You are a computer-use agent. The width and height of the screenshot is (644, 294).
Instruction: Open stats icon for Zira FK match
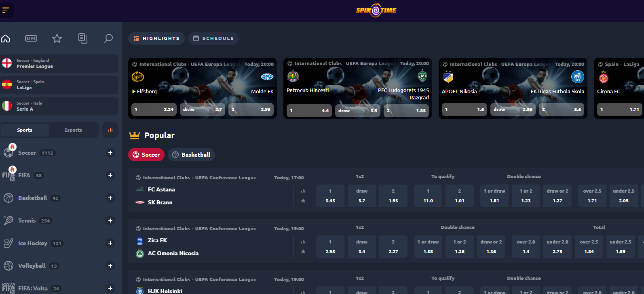[x=303, y=242]
